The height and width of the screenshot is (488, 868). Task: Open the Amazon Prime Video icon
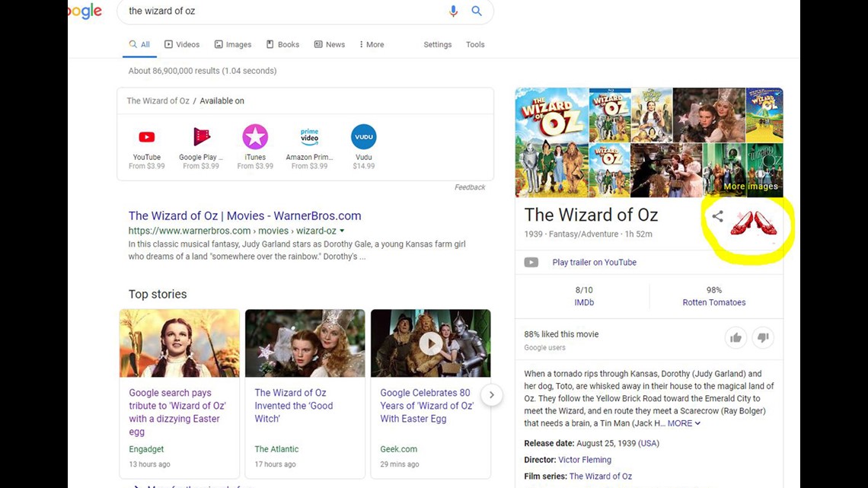click(309, 137)
